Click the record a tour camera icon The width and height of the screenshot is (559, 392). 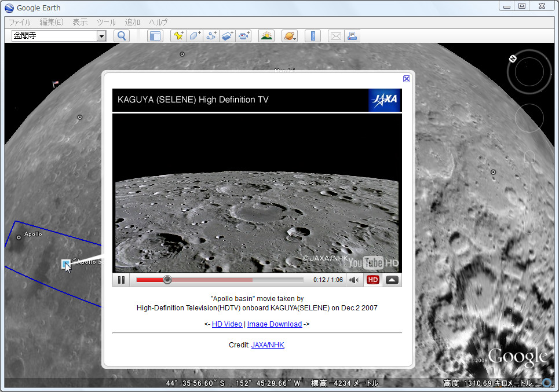pyautogui.click(x=243, y=36)
